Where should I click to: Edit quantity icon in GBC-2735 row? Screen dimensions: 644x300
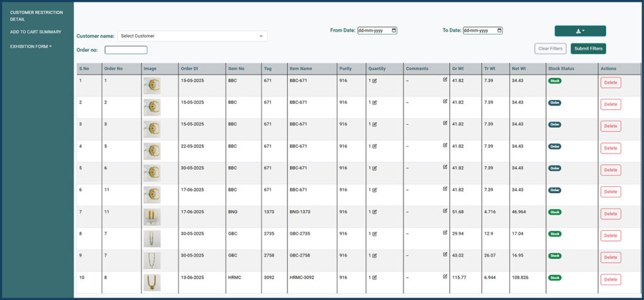374,234
